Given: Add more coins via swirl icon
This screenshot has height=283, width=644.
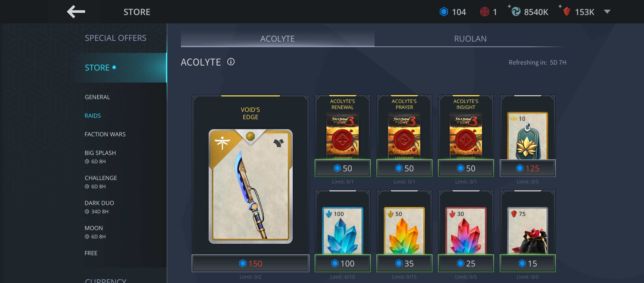Looking at the screenshot, I should coord(515,12).
